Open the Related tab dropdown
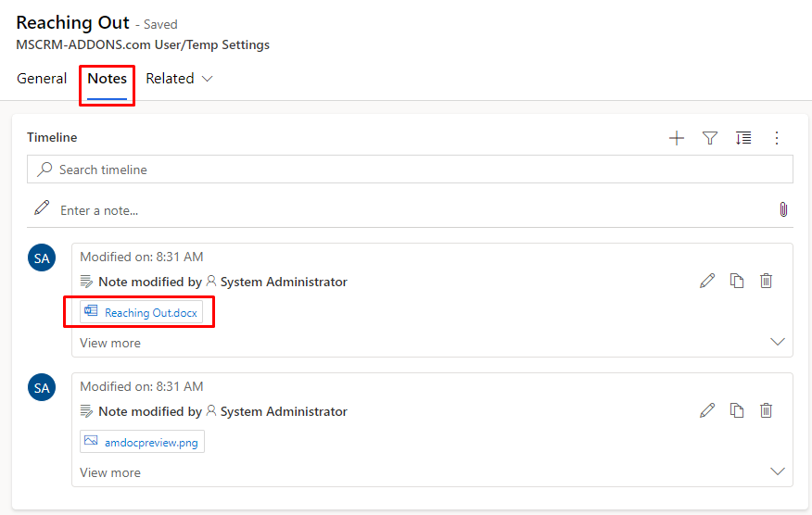 tap(179, 79)
